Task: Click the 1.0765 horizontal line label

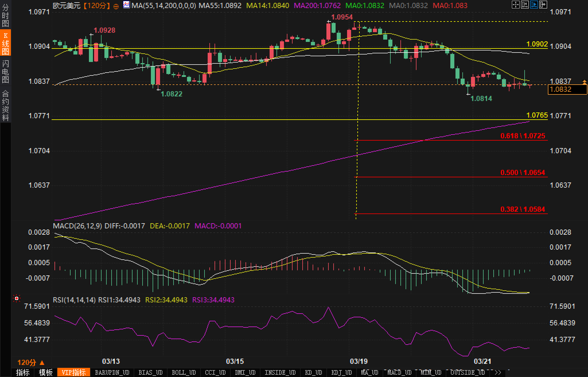Action: tap(537, 115)
